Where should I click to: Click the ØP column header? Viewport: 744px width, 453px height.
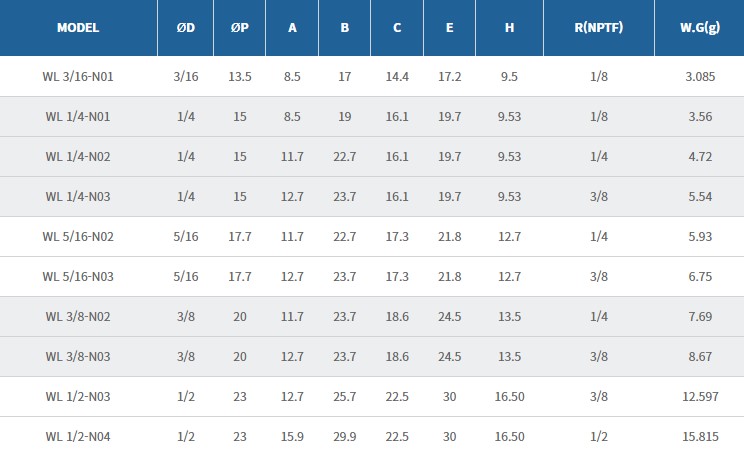[x=239, y=28]
